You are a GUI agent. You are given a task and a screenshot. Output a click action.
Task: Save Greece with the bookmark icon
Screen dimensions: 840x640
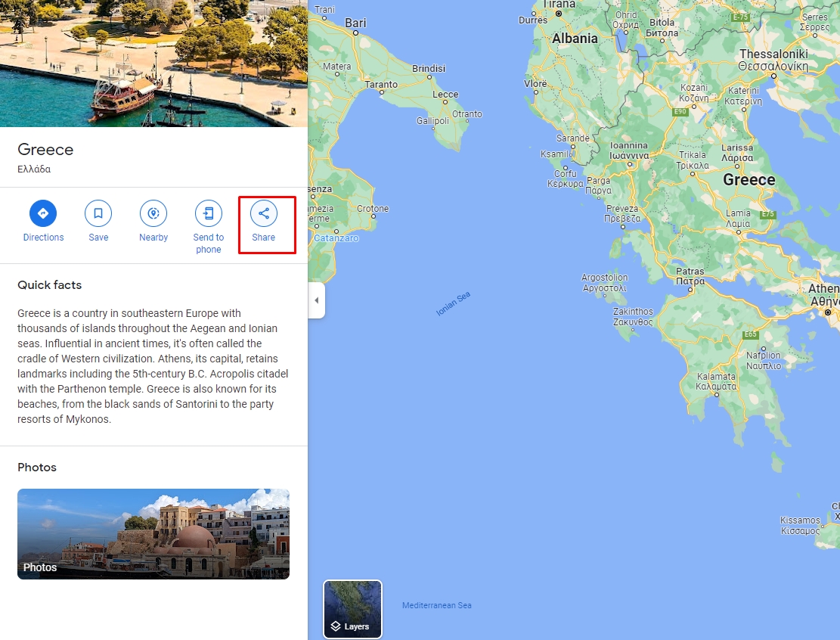coord(98,213)
